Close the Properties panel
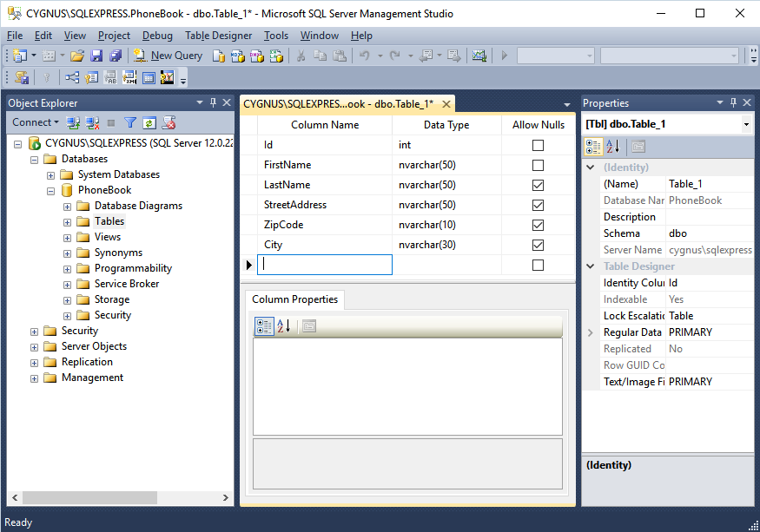The image size is (760, 532). (747, 102)
